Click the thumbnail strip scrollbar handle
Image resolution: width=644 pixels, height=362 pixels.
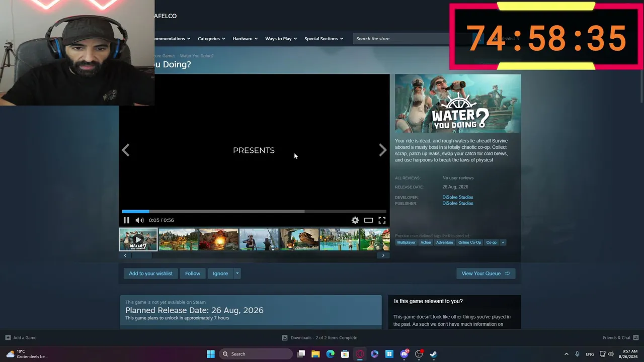[141, 255]
